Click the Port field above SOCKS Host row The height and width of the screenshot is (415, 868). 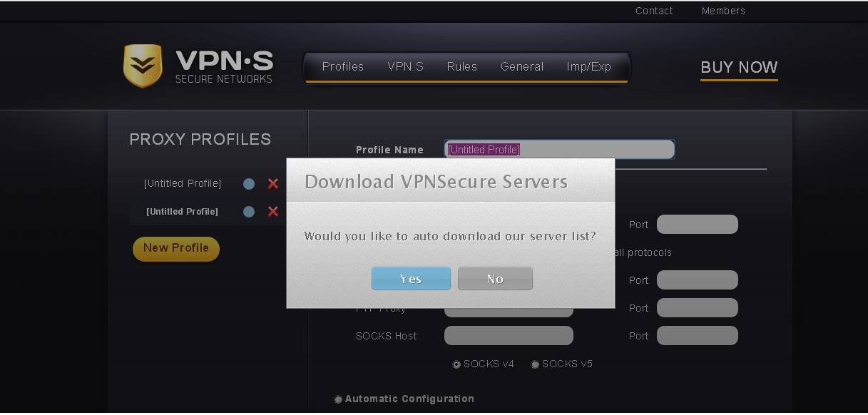click(698, 308)
